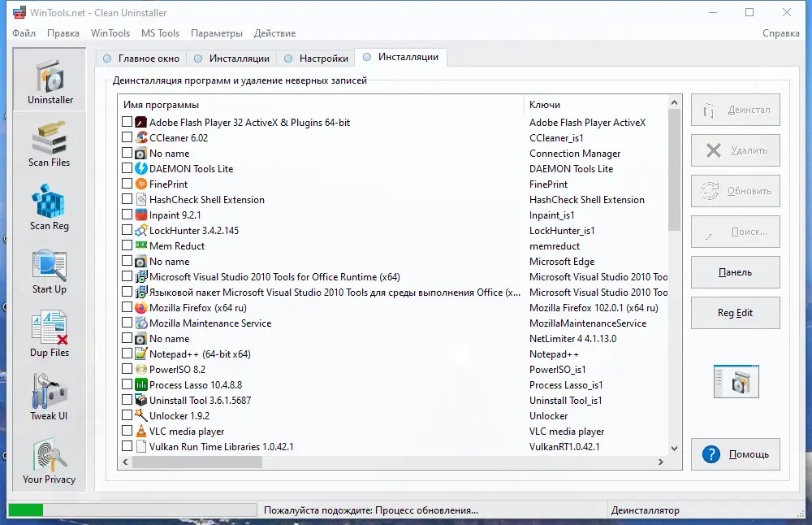Open the Dup Files tool

(50, 334)
